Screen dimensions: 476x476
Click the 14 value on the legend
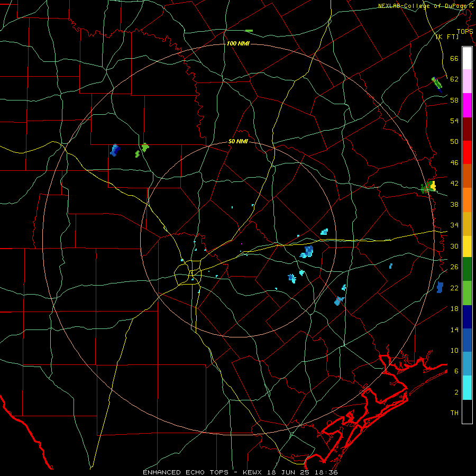click(x=454, y=329)
